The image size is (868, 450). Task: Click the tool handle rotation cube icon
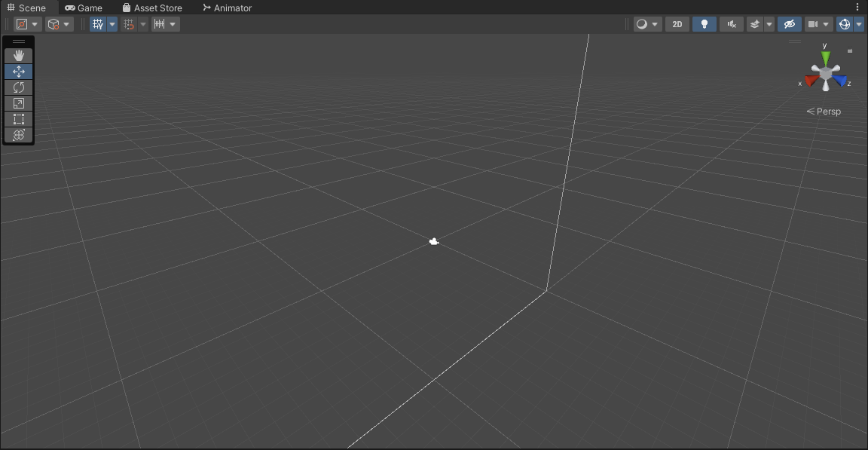click(54, 23)
